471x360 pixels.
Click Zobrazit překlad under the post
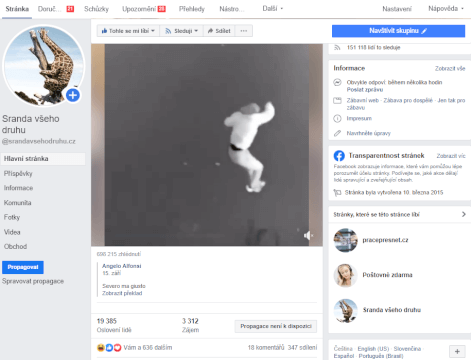(122, 293)
